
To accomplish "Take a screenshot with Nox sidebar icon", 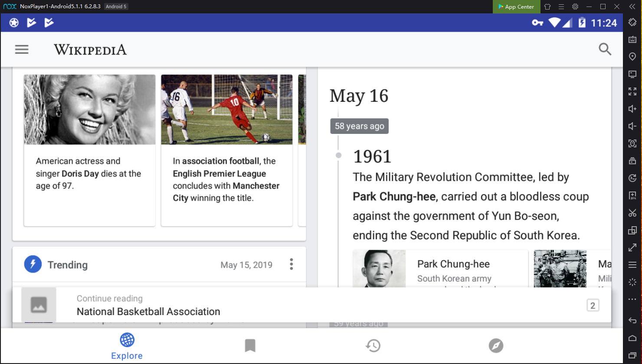I will (632, 143).
